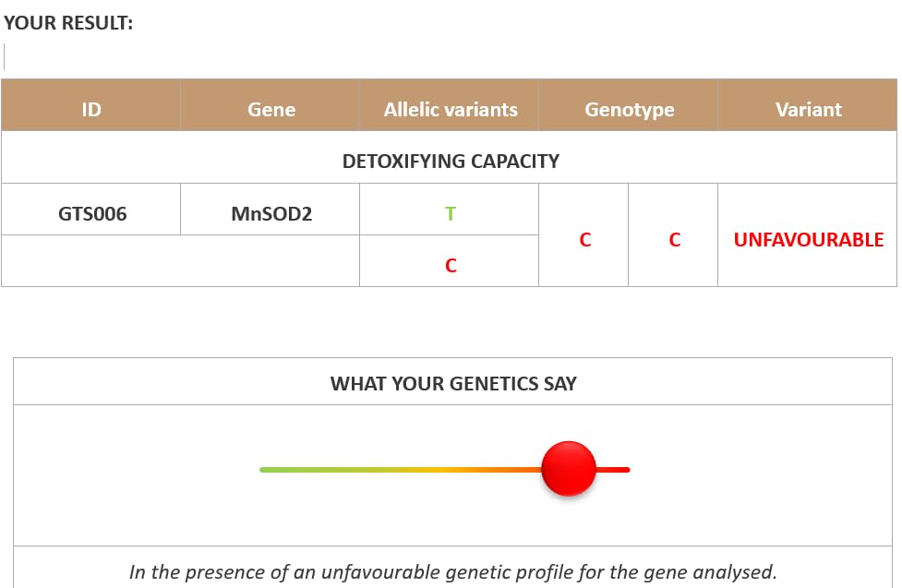Screen dimensions: 902x588
Task: Select the DETOXIFYING CAPACITY section row
Action: pyautogui.click(x=451, y=162)
